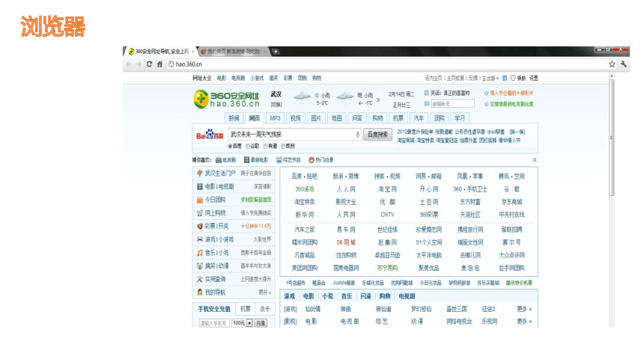Open a new browser tab with plus button

pos(276,52)
